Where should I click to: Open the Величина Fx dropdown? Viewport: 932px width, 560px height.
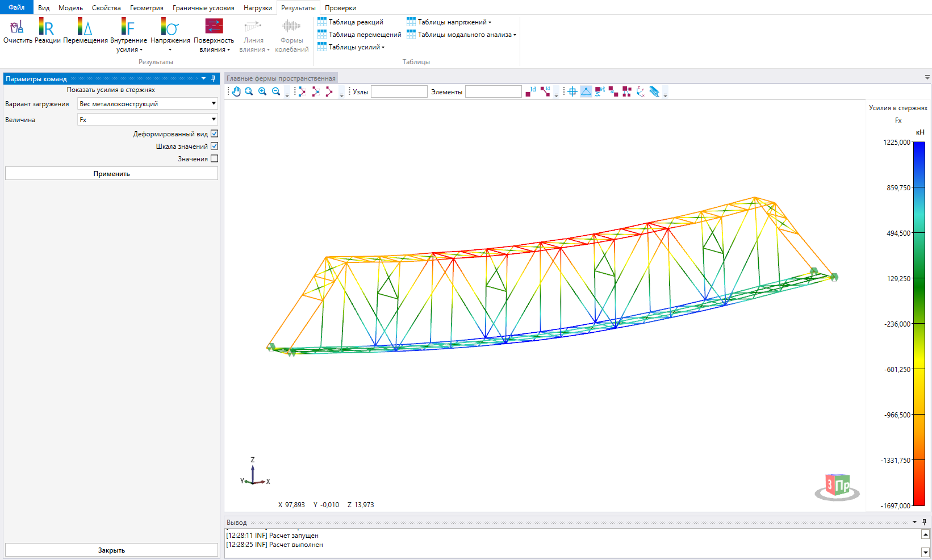tap(148, 119)
